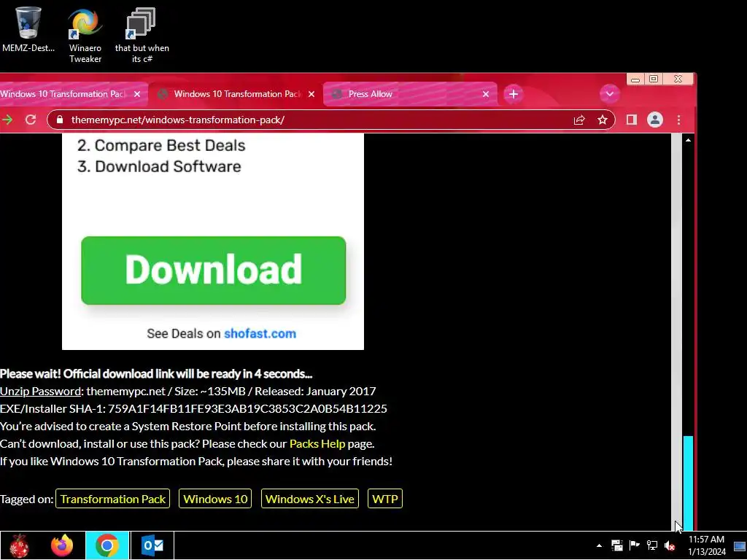Screen dimensions: 747x560
Task: Open 'that but when its c#' desktop shortcut
Action: click(142, 35)
